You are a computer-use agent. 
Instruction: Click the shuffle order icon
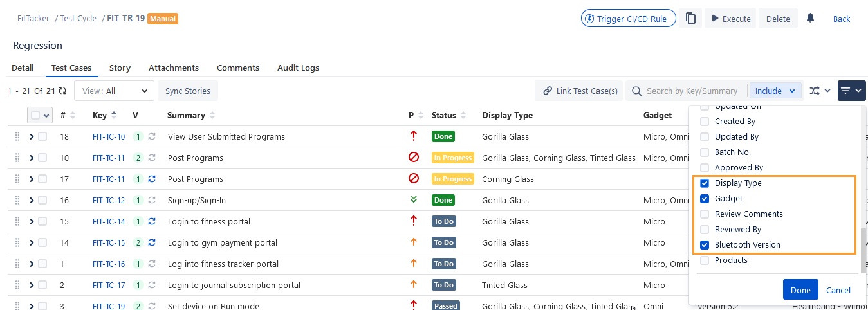point(815,91)
